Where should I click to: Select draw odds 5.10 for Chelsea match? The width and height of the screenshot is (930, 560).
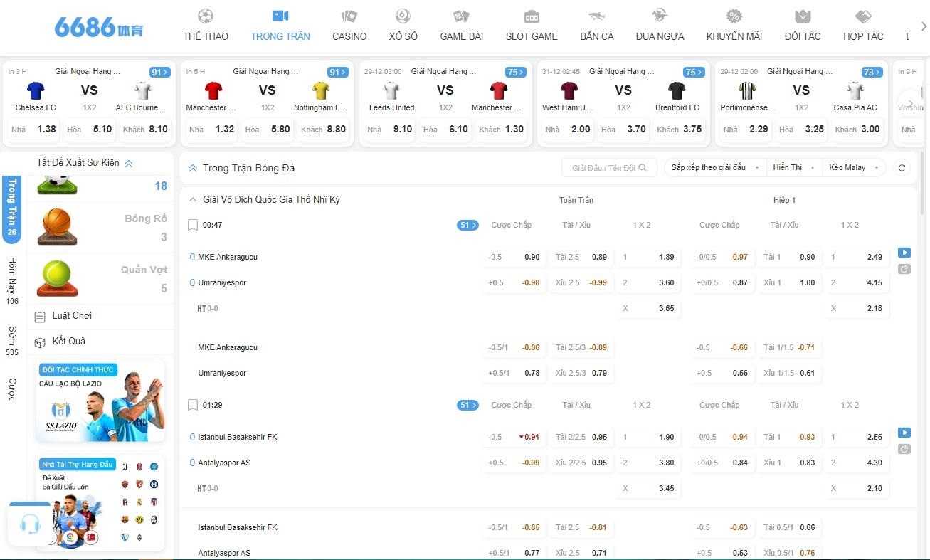pos(90,130)
